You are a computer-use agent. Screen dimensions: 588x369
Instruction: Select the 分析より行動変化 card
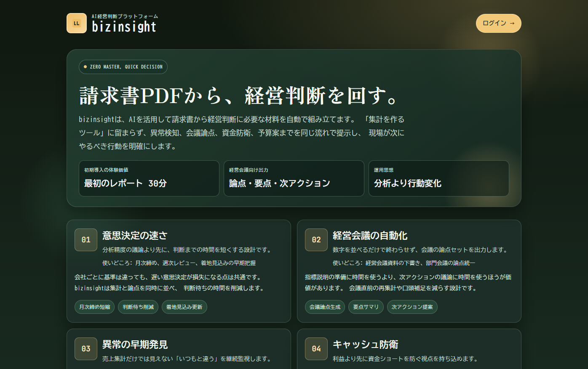pyautogui.click(x=438, y=178)
